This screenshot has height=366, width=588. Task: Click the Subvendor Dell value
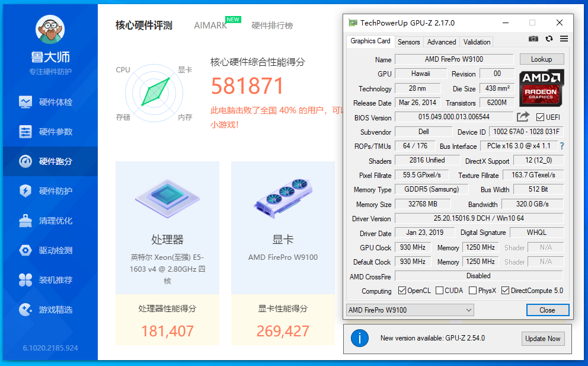click(x=423, y=131)
